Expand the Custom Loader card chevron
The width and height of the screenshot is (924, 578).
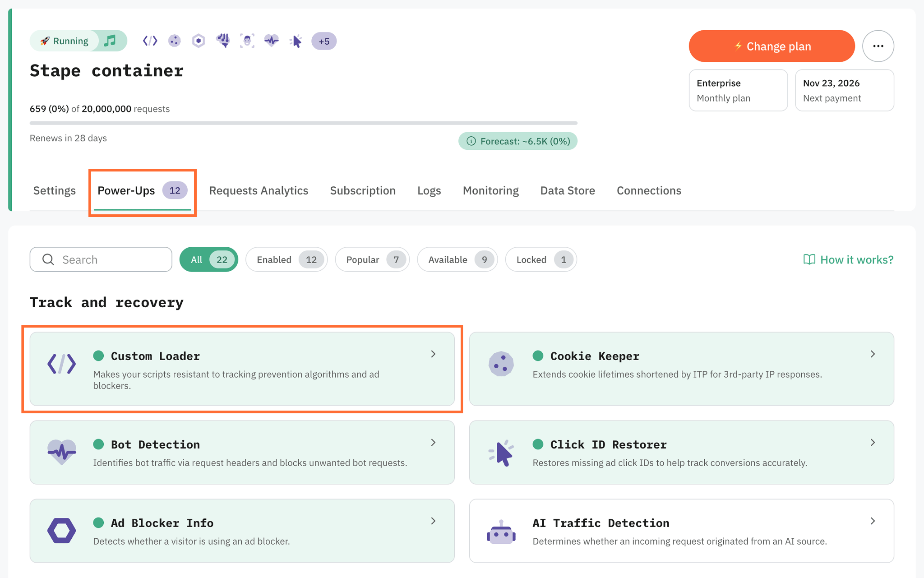(x=433, y=354)
